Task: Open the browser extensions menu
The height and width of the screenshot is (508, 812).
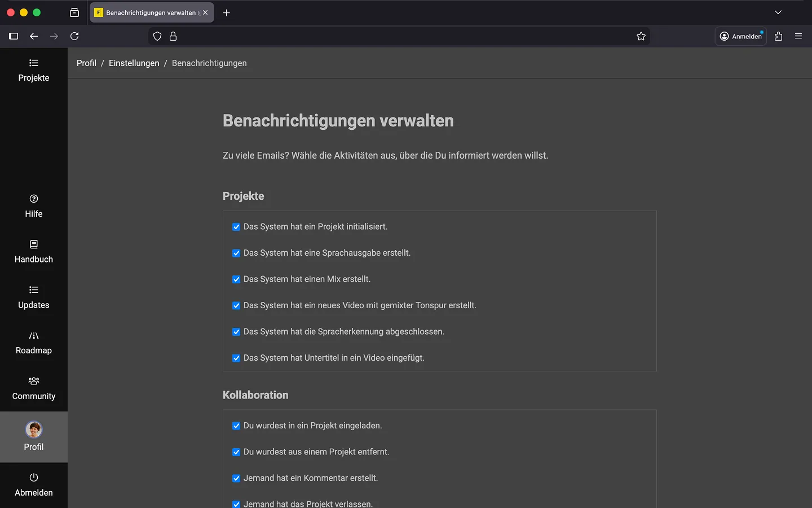Action: 779,36
